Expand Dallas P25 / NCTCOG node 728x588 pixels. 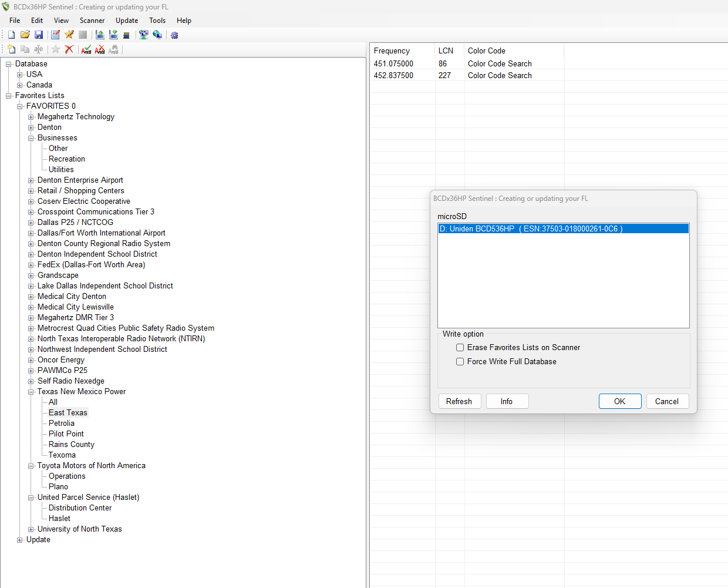31,223
